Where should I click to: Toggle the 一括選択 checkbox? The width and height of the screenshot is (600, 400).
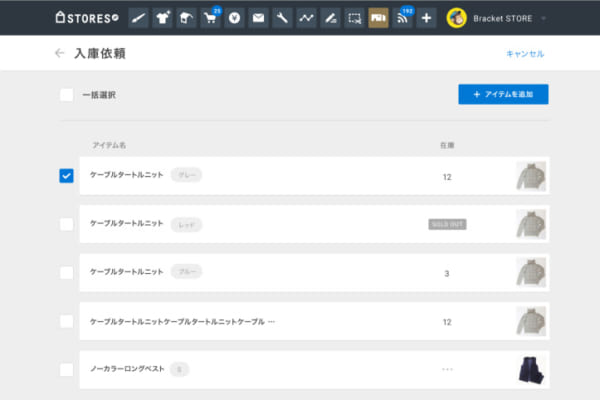click(x=66, y=95)
